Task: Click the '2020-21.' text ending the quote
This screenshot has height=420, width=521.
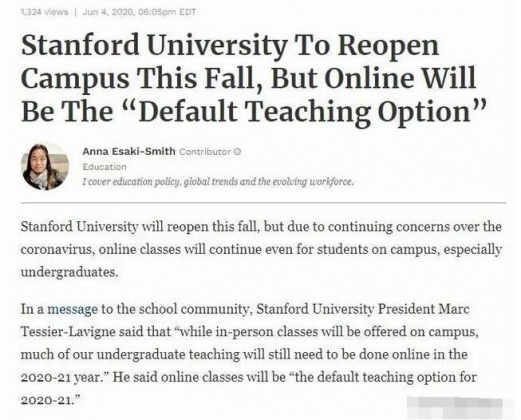Action: click(x=51, y=400)
